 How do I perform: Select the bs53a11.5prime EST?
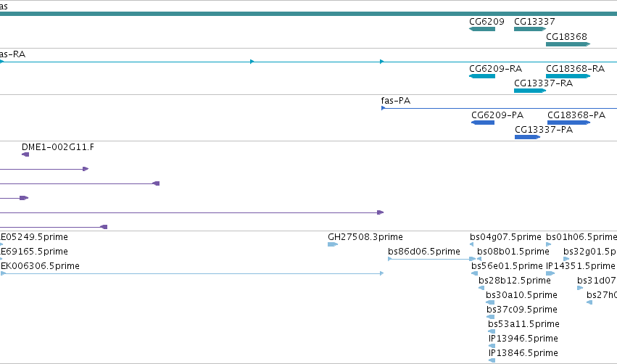point(492,331)
